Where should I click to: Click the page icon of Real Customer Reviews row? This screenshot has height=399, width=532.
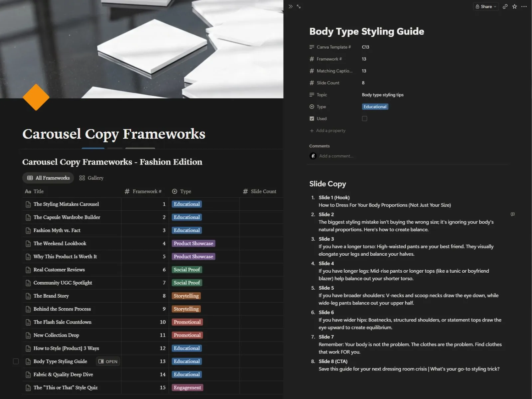(x=28, y=270)
